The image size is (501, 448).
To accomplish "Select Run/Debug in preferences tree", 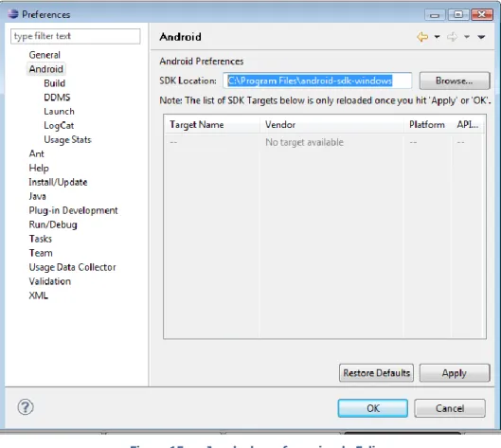I will click(53, 224).
